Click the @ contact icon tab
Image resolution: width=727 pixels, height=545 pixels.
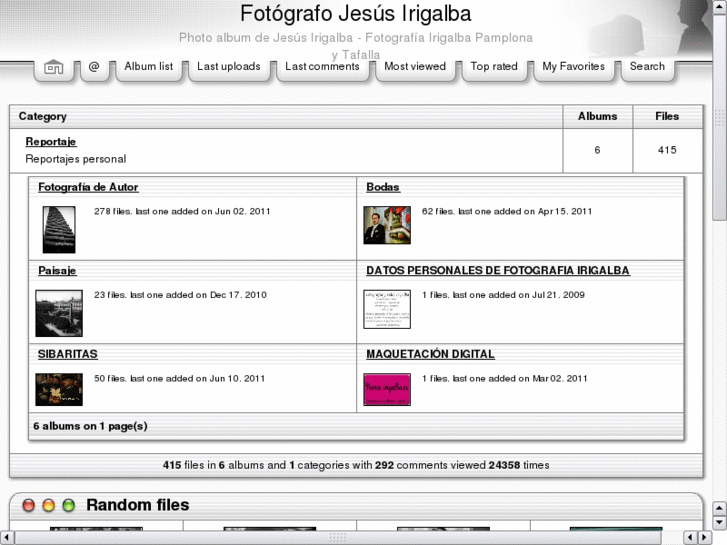[x=94, y=67]
